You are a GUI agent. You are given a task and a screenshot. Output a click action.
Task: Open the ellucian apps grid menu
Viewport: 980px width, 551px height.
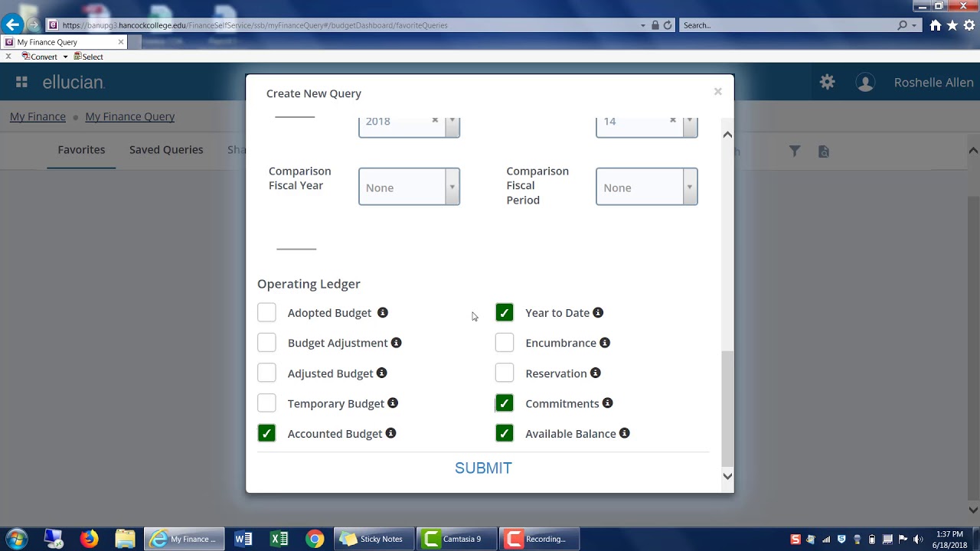point(21,82)
